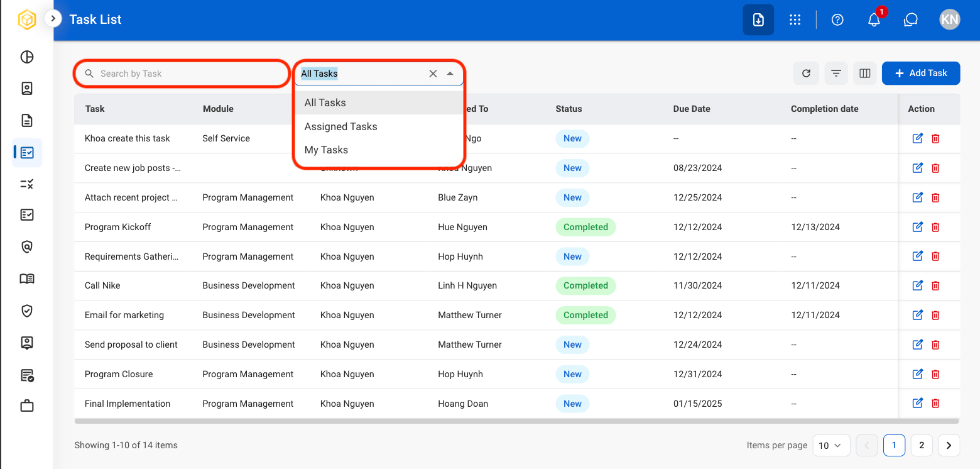
Task: Open the apps grid icon
Action: point(795,19)
